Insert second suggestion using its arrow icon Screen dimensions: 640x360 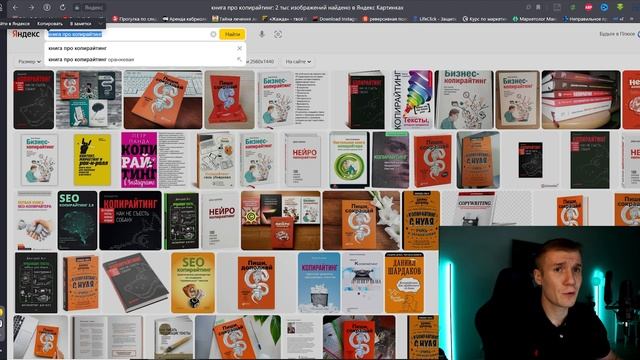239,60
